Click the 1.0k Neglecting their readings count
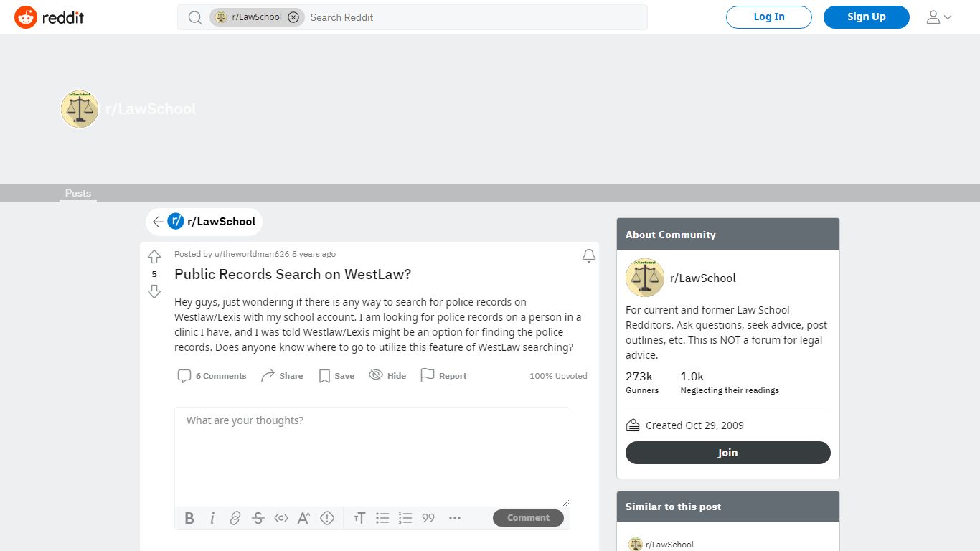Viewport: 980px width, 551px height. click(x=730, y=382)
